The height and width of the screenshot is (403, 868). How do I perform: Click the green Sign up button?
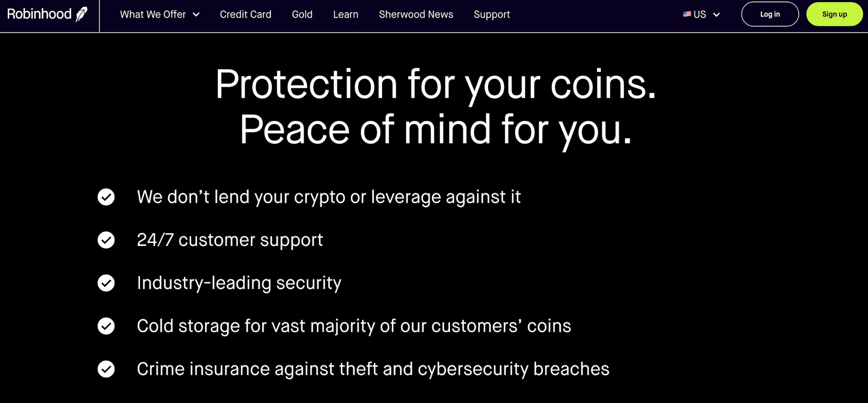pyautogui.click(x=834, y=14)
